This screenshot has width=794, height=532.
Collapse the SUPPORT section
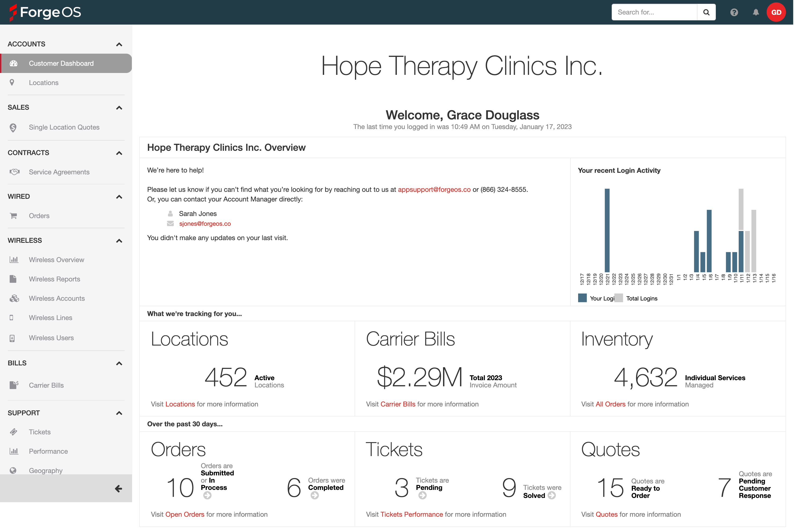(x=119, y=413)
